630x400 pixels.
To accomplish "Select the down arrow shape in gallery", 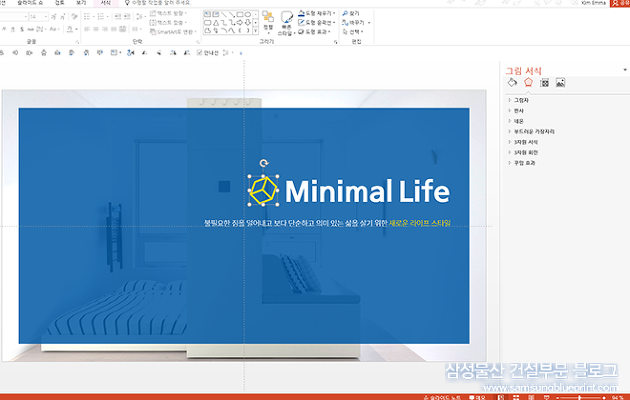I will [248, 22].
